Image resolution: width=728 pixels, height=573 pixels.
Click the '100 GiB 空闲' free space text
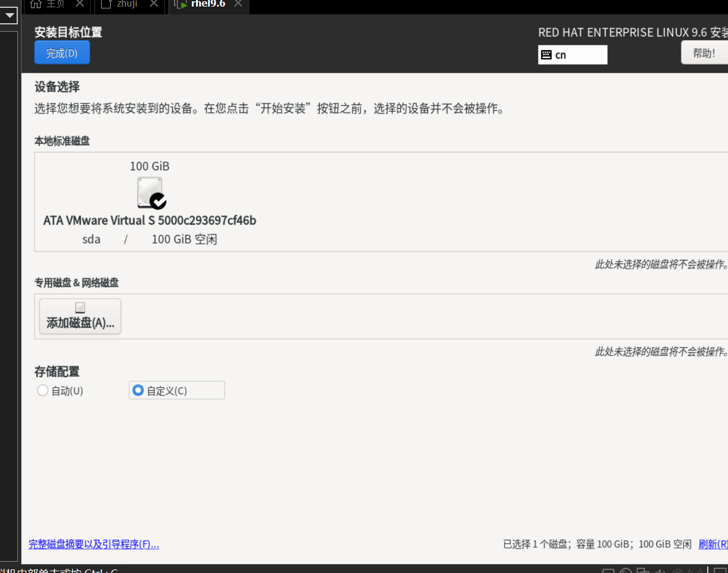184,240
